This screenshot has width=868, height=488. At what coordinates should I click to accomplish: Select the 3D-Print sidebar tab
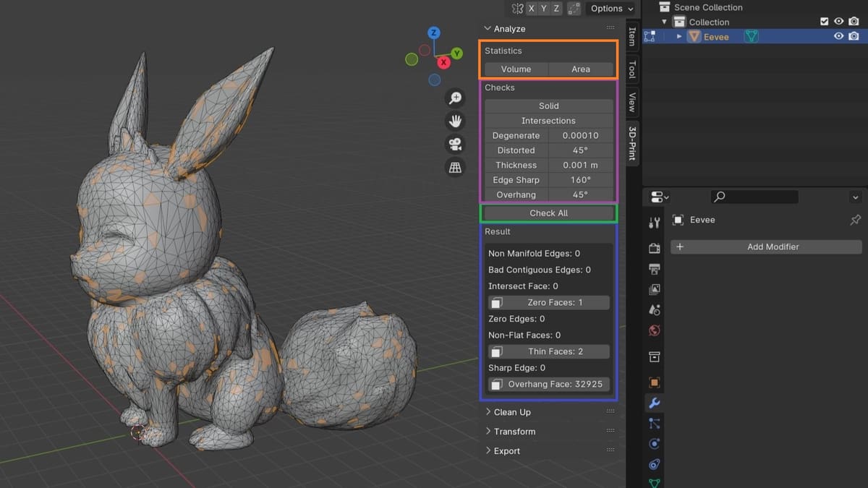tap(631, 143)
